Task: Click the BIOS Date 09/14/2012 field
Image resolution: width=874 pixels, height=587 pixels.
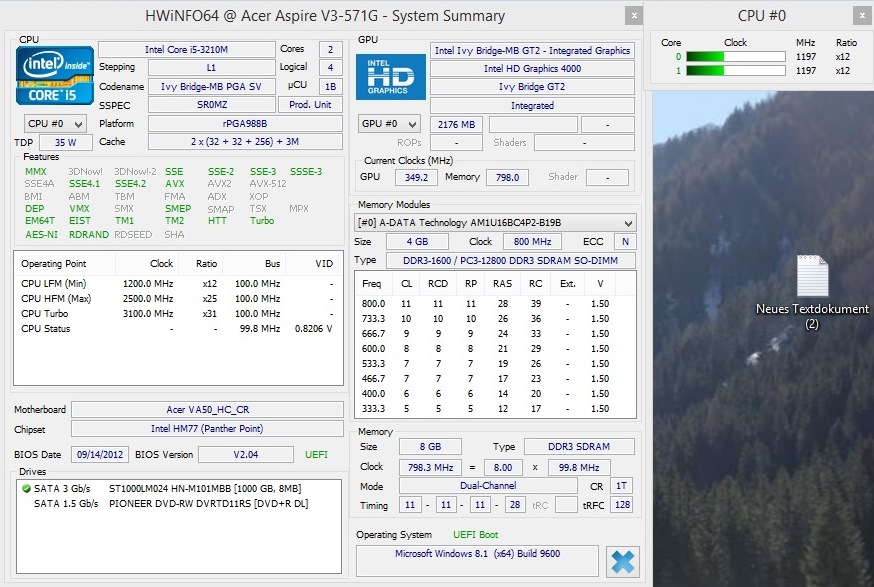Action: tap(100, 455)
